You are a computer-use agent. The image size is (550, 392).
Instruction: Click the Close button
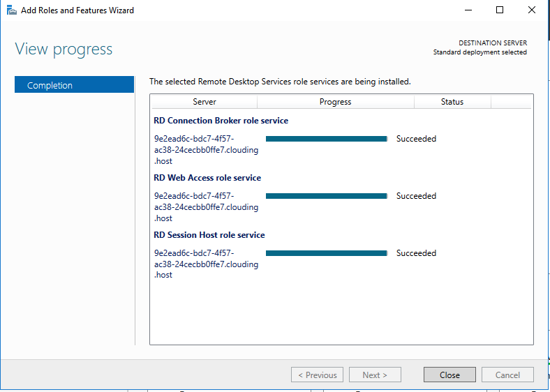pyautogui.click(x=449, y=375)
